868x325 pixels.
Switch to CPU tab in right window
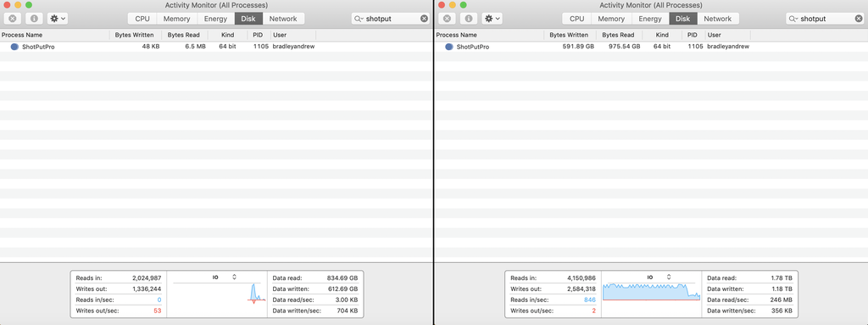click(576, 19)
